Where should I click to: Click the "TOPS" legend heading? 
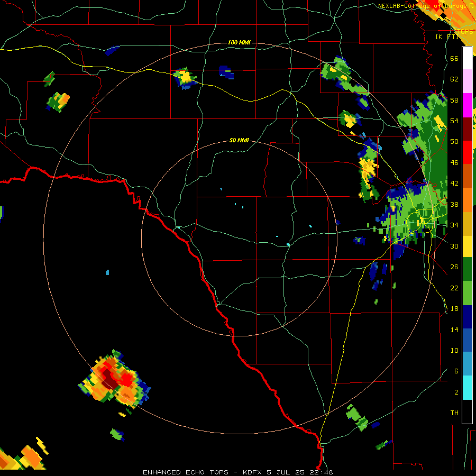click(465, 32)
